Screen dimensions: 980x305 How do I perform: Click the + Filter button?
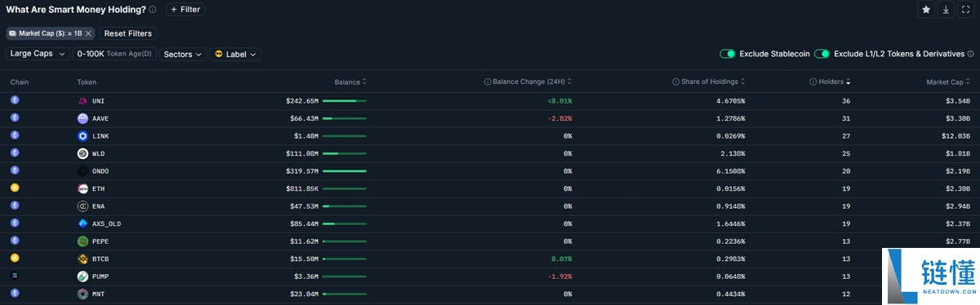pos(185,10)
